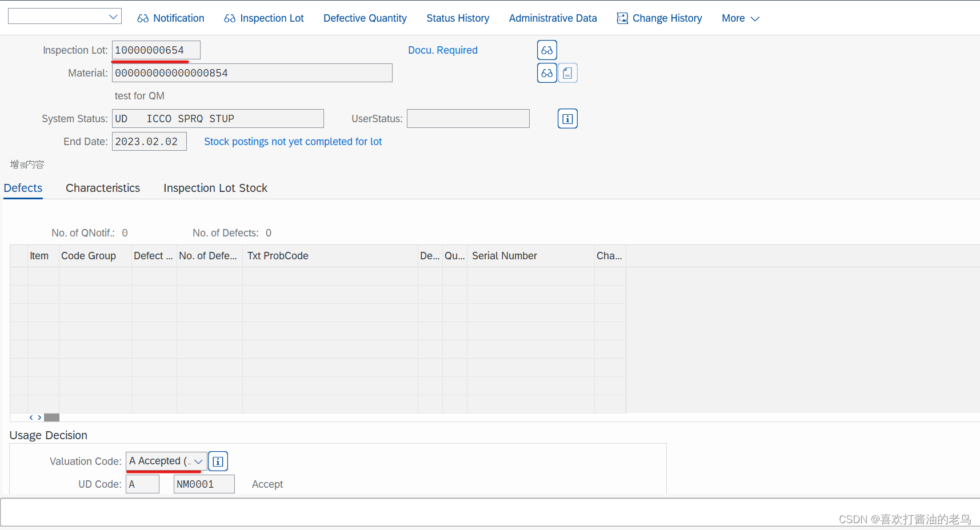Click the info icon next to System Status

click(567, 118)
